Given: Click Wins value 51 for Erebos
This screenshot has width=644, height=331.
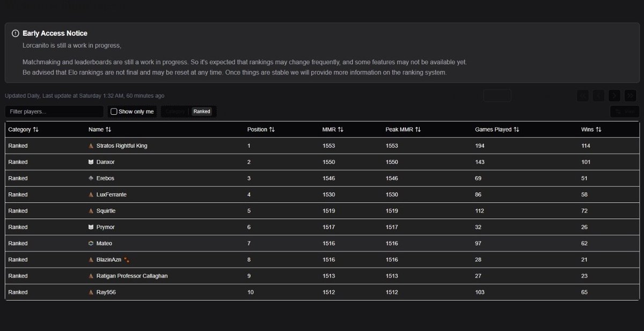Looking at the screenshot, I should click(584, 178).
